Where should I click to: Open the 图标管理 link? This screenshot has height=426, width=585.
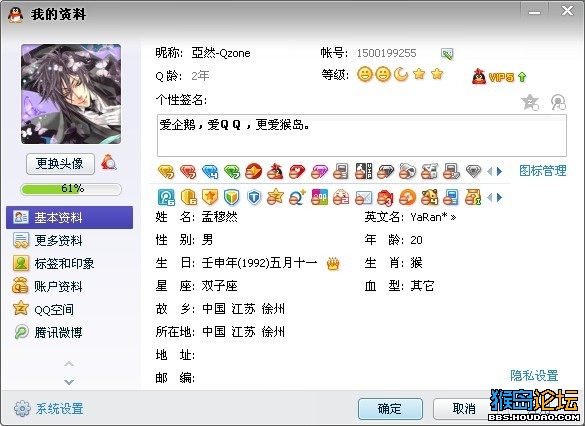(543, 171)
